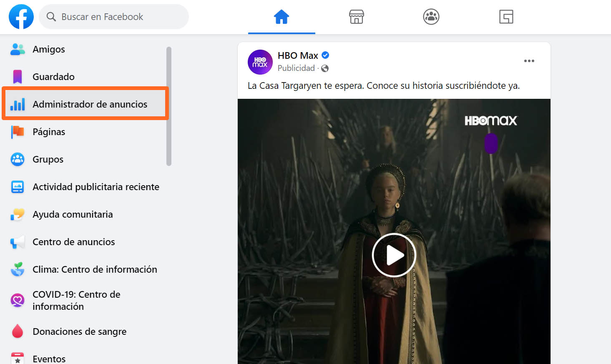The width and height of the screenshot is (611, 364).
Task: Open the Gaming icon in top navigation
Action: [x=506, y=17]
